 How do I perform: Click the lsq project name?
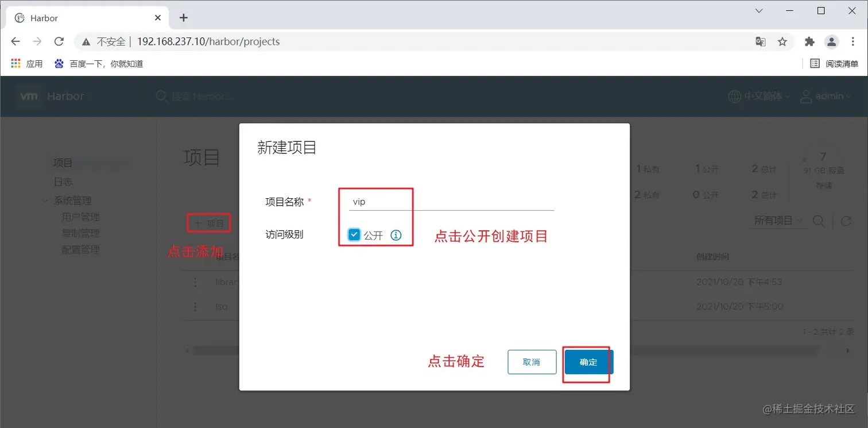coord(222,306)
